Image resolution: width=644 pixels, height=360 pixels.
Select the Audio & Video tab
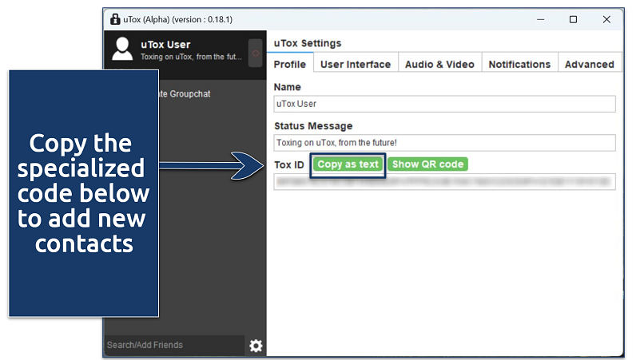pyautogui.click(x=439, y=64)
